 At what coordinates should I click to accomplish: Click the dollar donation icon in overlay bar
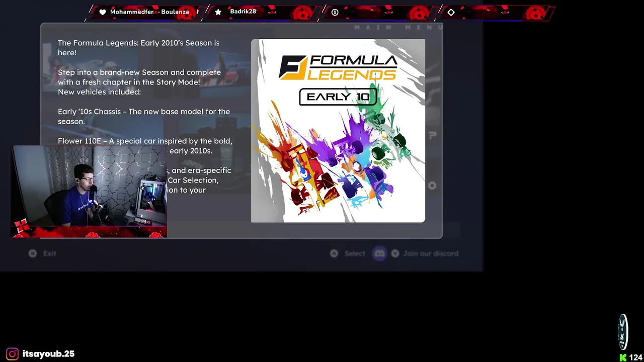coord(335,12)
